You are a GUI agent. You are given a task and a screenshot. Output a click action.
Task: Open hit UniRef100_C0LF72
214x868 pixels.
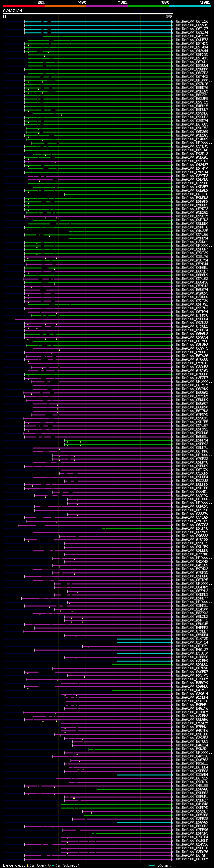[192, 40]
